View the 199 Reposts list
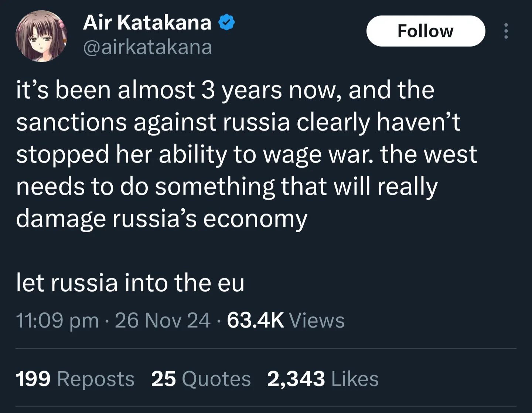This screenshot has height=413, width=532. (x=75, y=379)
